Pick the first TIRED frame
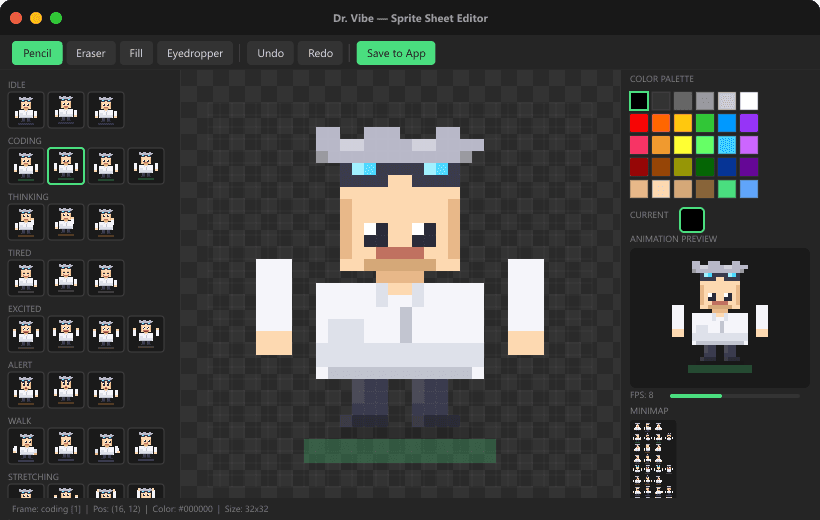820x520 pixels. click(26, 278)
